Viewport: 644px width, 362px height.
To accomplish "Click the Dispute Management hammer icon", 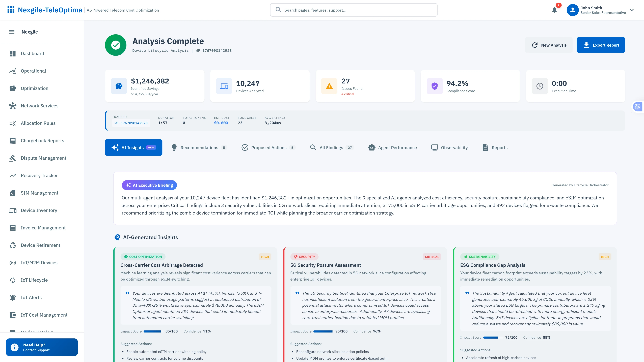I will point(13,158).
